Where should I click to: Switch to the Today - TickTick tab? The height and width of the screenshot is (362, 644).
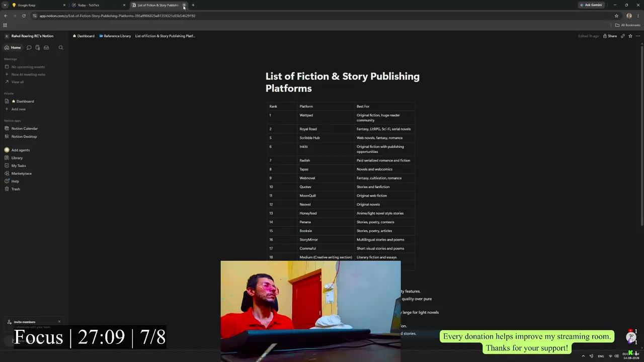98,5
